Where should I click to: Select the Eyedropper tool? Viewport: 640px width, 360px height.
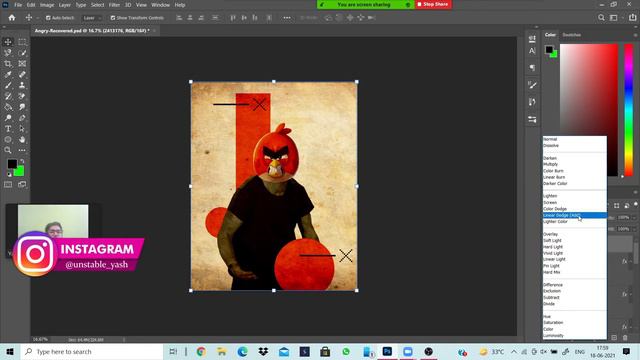8,74
